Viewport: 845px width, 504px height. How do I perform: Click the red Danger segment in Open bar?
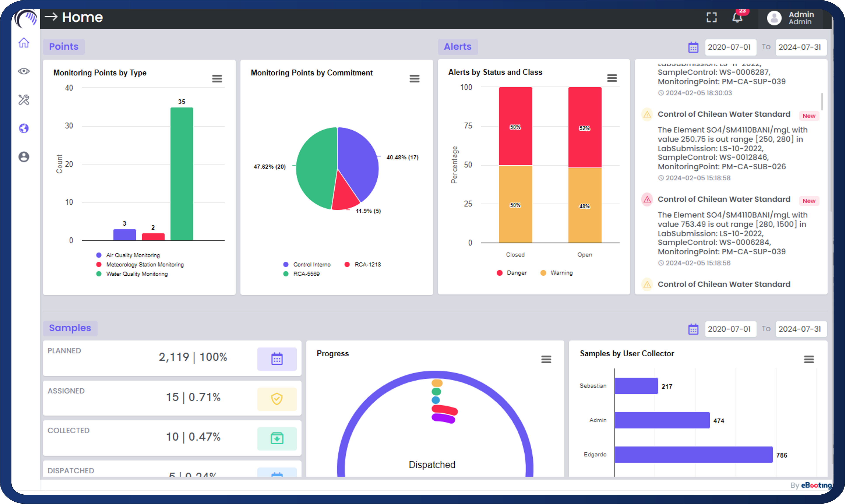click(585, 127)
